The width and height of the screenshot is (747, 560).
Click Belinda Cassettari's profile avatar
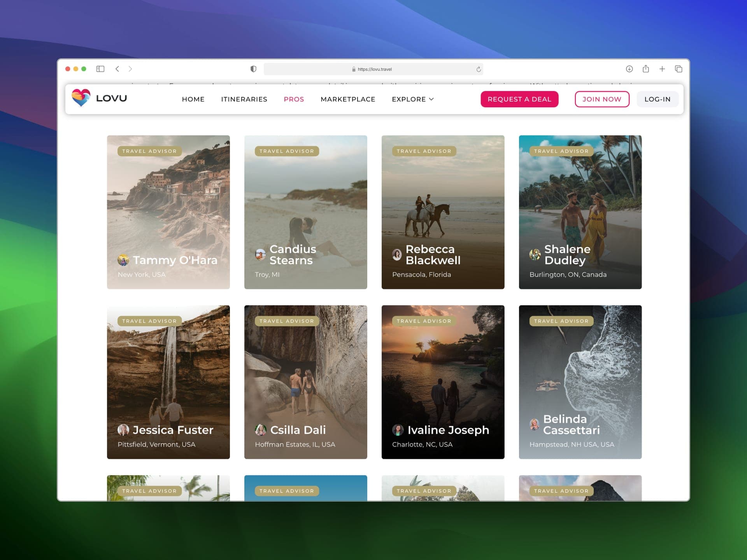534,425
